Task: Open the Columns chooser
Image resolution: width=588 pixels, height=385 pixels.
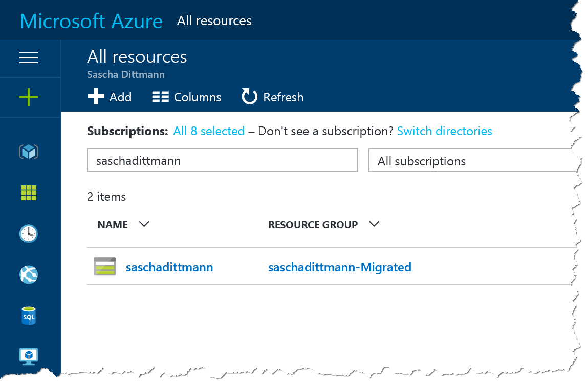Action: click(187, 97)
